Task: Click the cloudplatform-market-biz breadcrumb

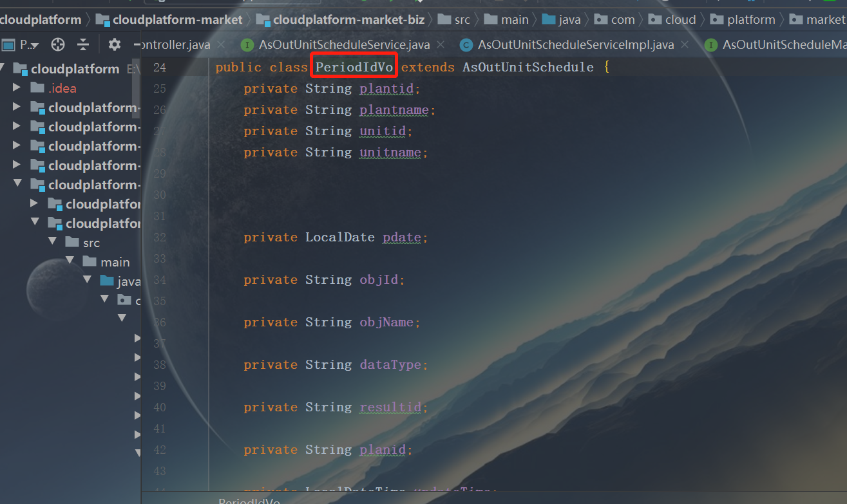Action: coord(341,19)
